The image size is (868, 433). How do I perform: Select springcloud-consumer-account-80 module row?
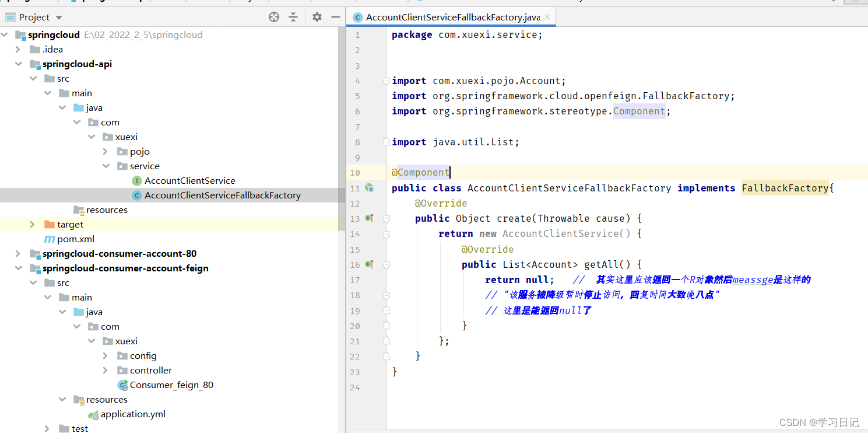[x=169, y=254]
